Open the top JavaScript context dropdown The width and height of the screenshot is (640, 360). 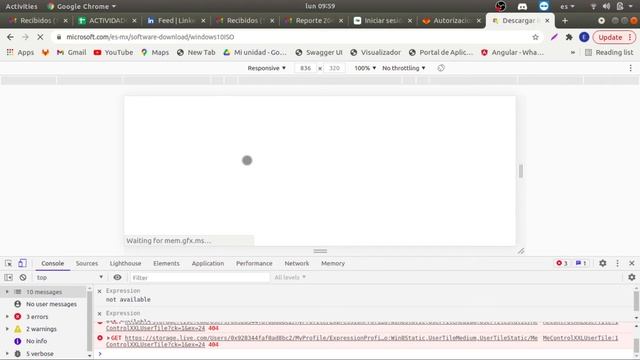click(x=69, y=277)
